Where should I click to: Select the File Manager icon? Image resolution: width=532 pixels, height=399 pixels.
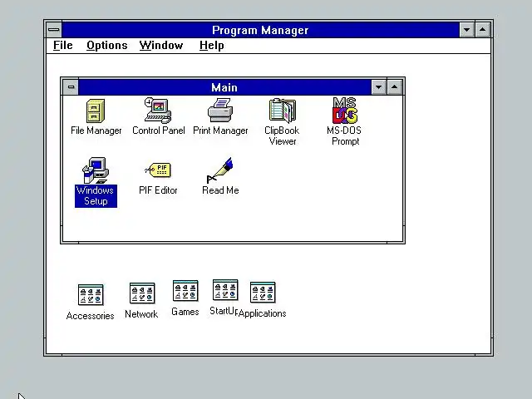pyautogui.click(x=96, y=111)
